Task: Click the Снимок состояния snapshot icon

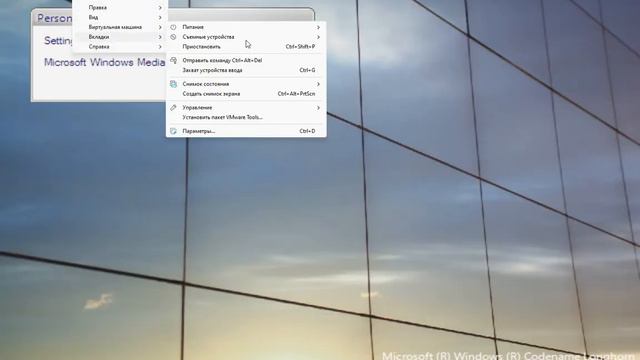Action: (x=173, y=84)
